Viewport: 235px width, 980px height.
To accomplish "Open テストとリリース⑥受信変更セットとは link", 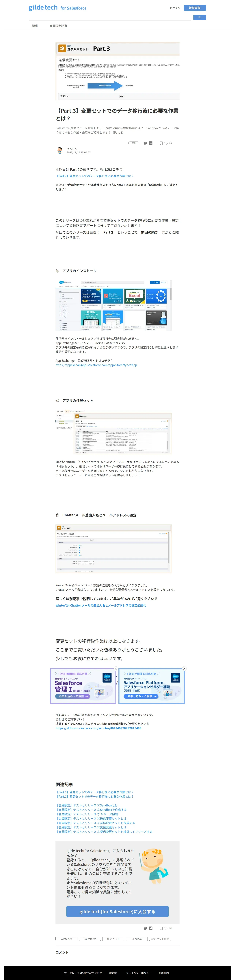I will coord(91,827).
